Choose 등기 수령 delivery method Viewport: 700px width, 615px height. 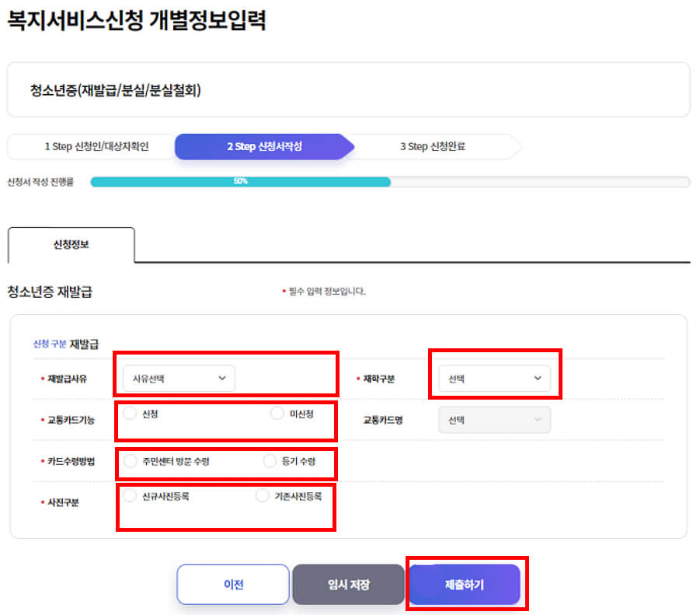[270, 461]
